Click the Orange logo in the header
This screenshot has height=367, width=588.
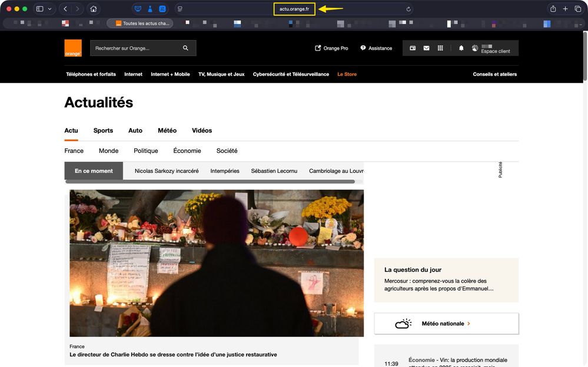[73, 48]
